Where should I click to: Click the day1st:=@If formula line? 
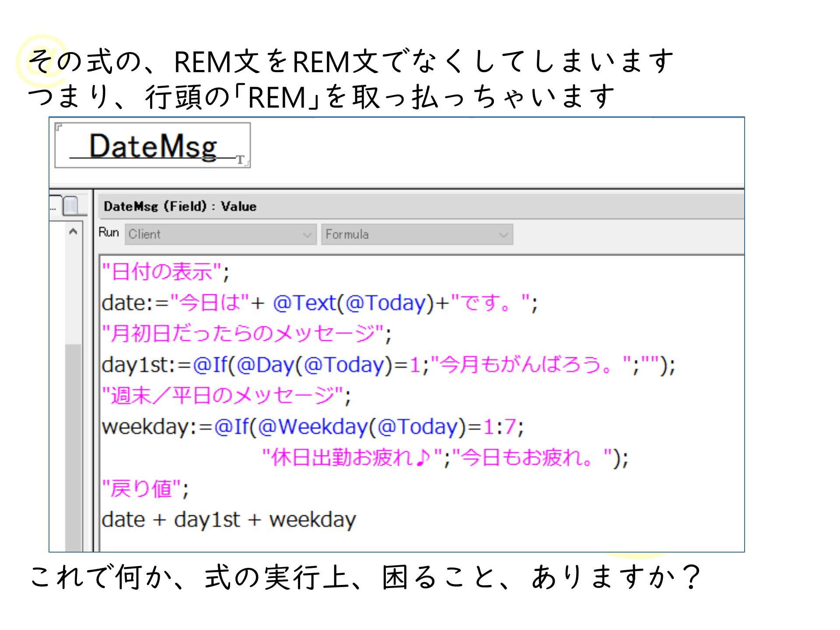pos(388,365)
